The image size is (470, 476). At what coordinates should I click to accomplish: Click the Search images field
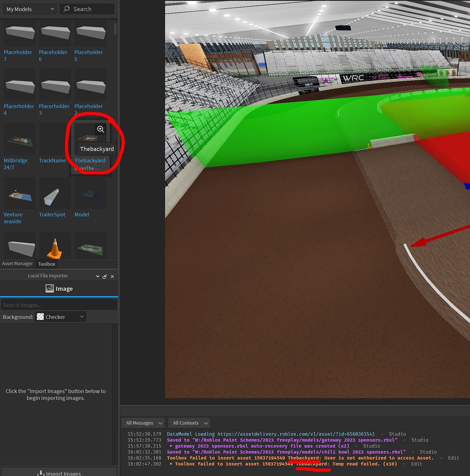click(x=59, y=304)
